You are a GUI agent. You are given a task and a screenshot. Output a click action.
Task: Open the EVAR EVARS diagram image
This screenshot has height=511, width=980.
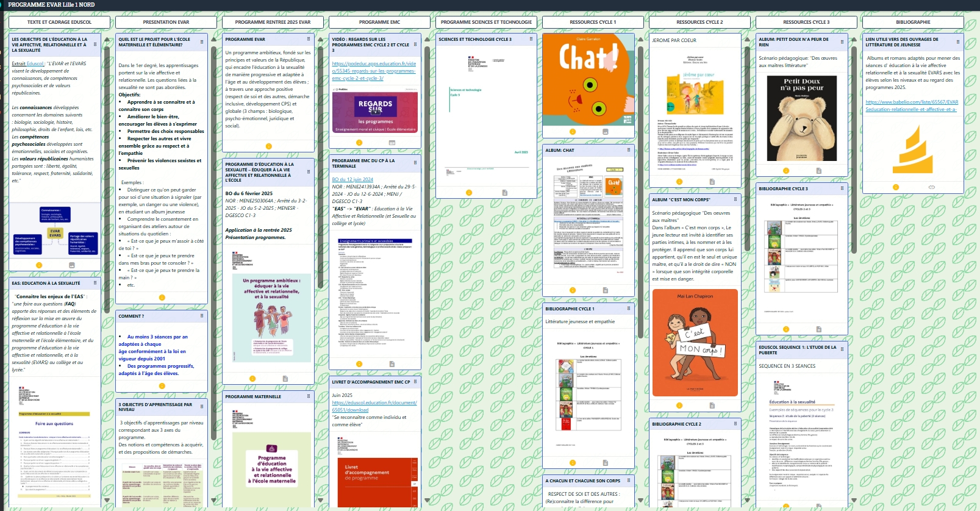pos(55,230)
